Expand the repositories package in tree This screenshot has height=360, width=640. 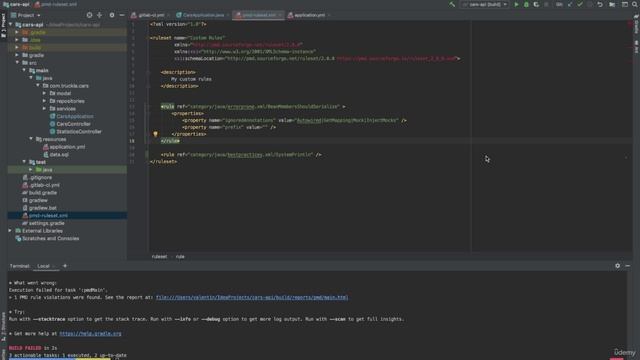click(44, 101)
